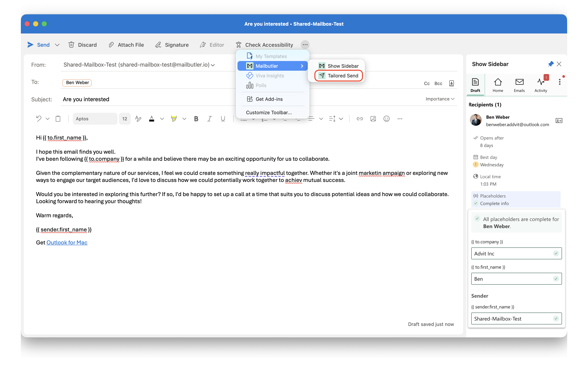Open Get Add-ins
588x365 pixels.
[272, 99]
